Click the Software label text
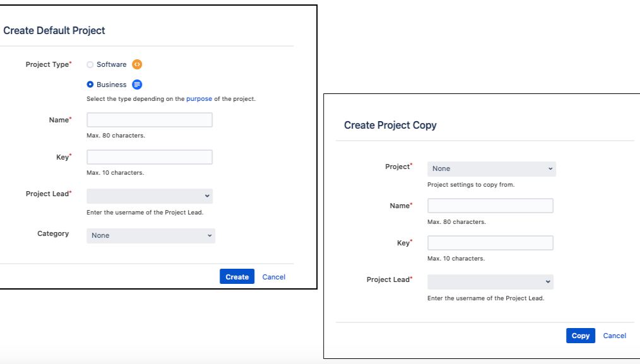 (x=112, y=64)
